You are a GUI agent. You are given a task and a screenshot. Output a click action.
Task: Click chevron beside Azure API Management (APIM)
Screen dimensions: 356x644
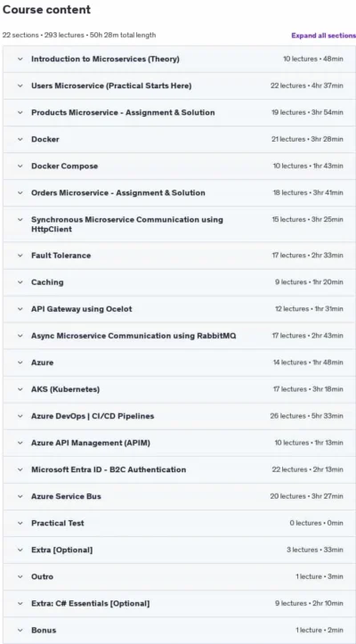click(x=20, y=443)
